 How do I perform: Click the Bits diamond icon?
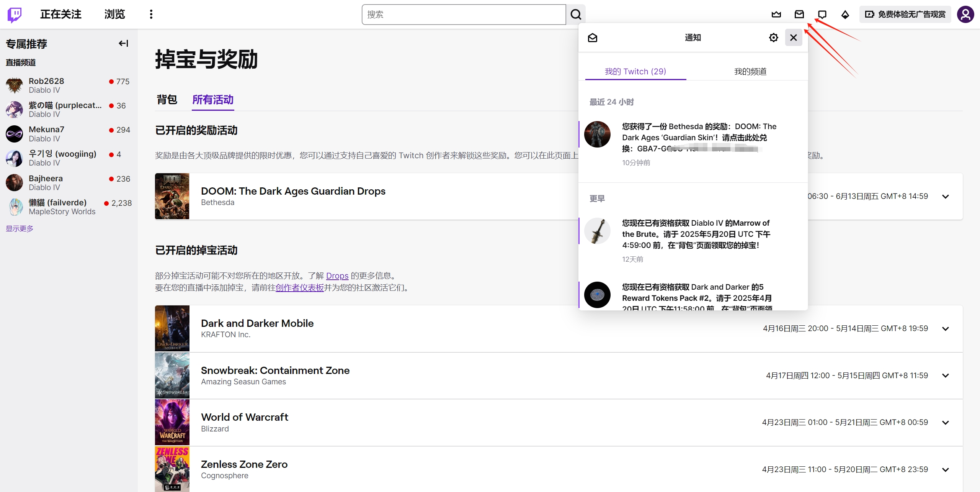[845, 15]
